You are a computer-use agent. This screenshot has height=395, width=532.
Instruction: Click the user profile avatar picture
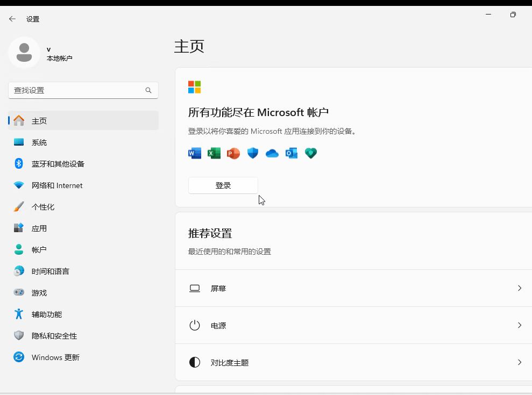tap(24, 53)
